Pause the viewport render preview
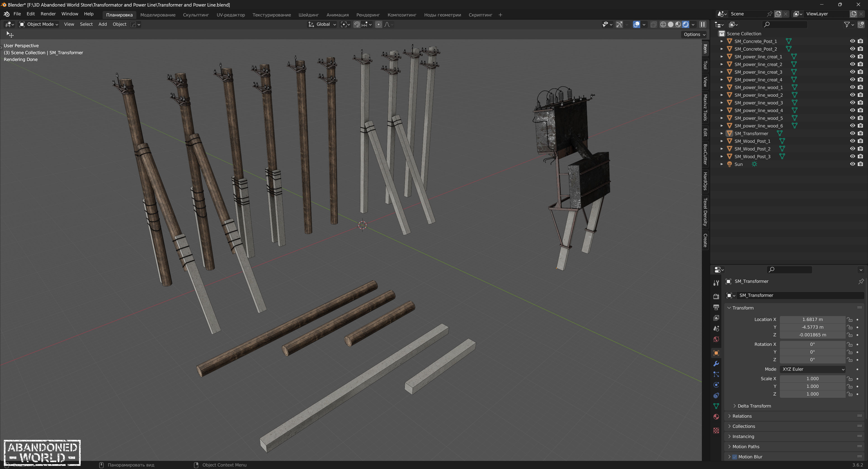The height and width of the screenshot is (469, 868). pos(703,24)
